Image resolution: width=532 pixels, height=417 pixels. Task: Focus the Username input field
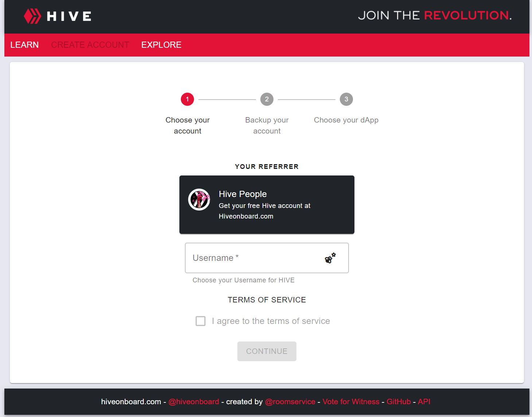(267, 258)
